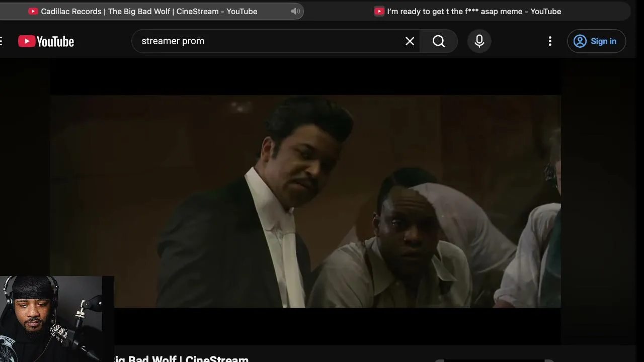Go to YouTube home via logo
This screenshot has width=644, height=362.
pyautogui.click(x=46, y=41)
